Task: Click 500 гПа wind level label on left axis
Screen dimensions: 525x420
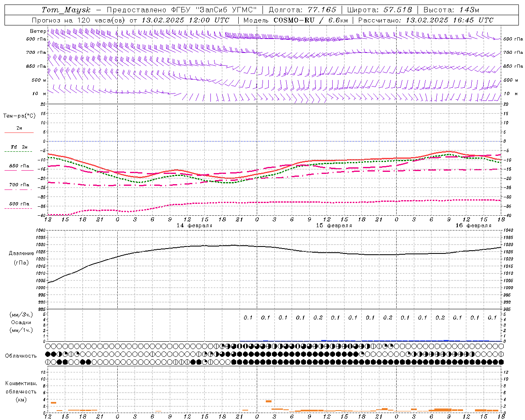Action: 36,39
